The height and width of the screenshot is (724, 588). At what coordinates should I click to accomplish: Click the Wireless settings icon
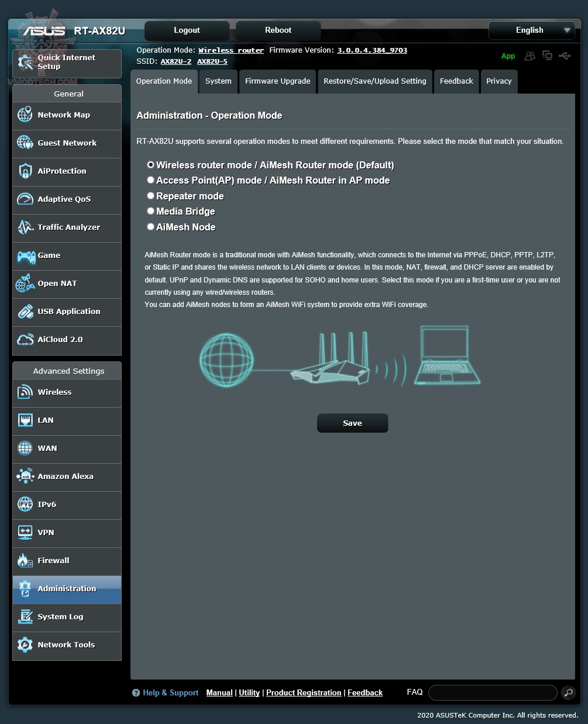click(25, 392)
